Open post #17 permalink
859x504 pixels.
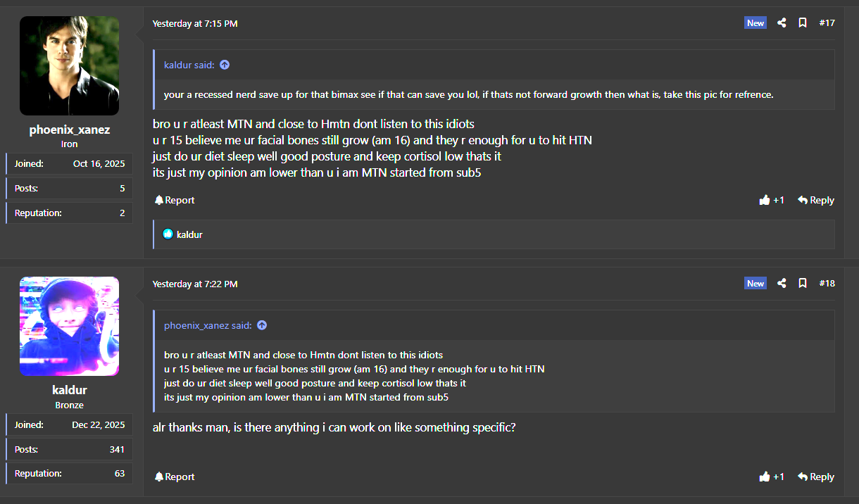(827, 23)
